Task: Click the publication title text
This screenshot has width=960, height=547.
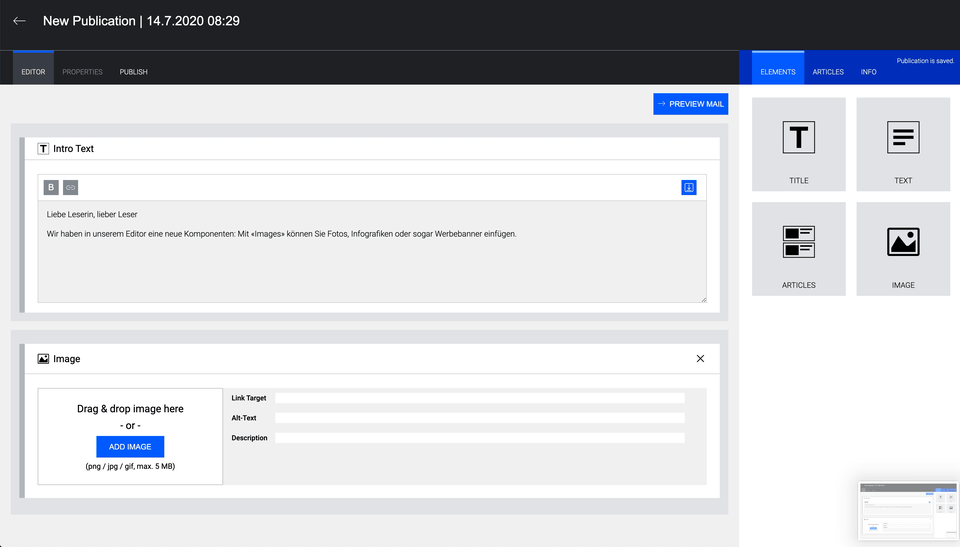Action: [141, 21]
